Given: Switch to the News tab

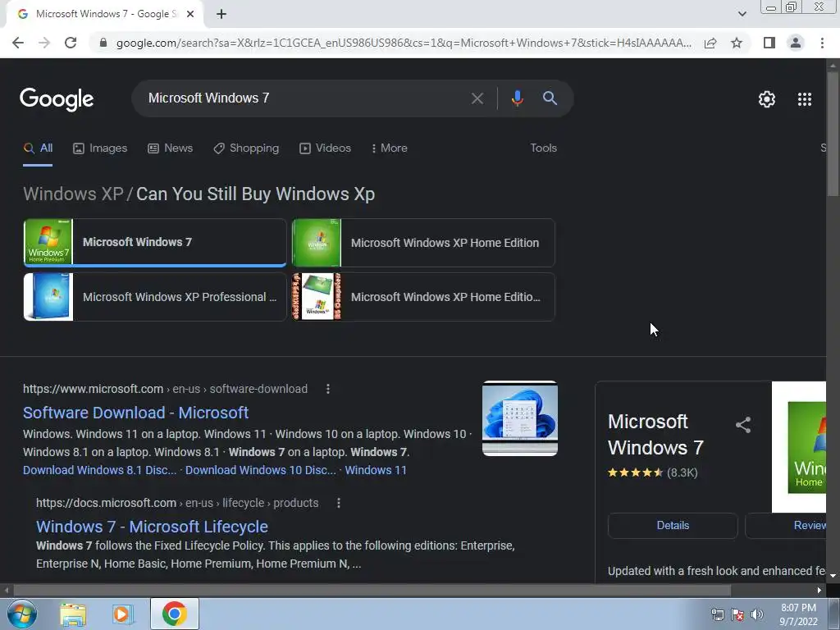Looking at the screenshot, I should click(171, 148).
